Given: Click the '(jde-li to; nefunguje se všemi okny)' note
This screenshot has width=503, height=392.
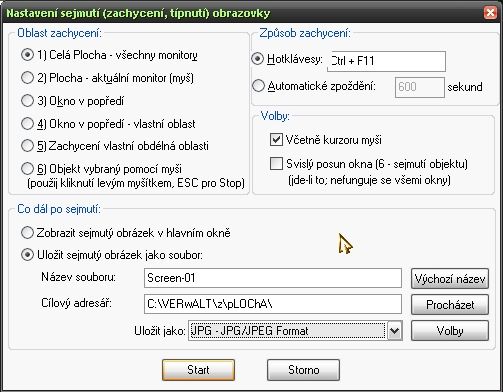Looking at the screenshot, I should [369, 180].
